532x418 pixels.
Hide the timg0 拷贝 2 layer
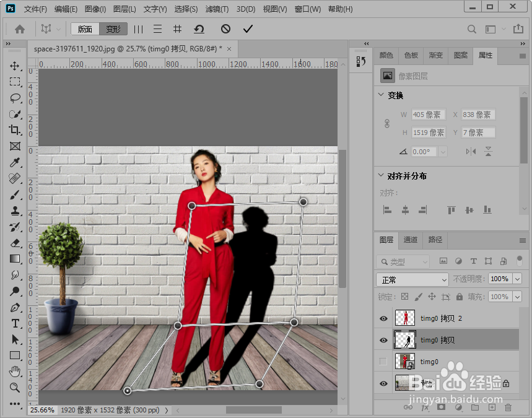[x=383, y=319]
